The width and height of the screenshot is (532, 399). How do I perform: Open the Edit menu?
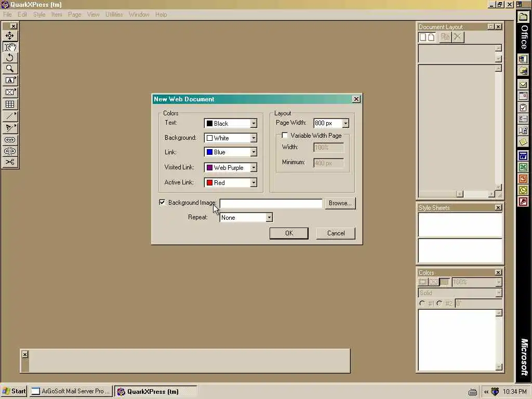[22, 14]
